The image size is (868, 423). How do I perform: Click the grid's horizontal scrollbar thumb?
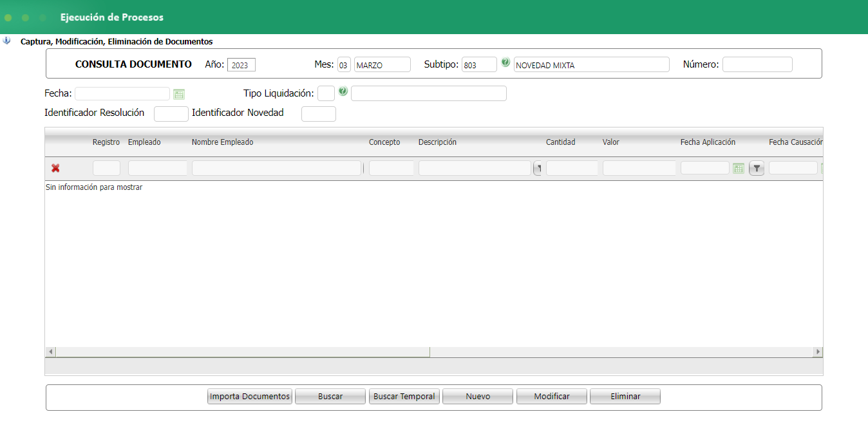tap(243, 352)
